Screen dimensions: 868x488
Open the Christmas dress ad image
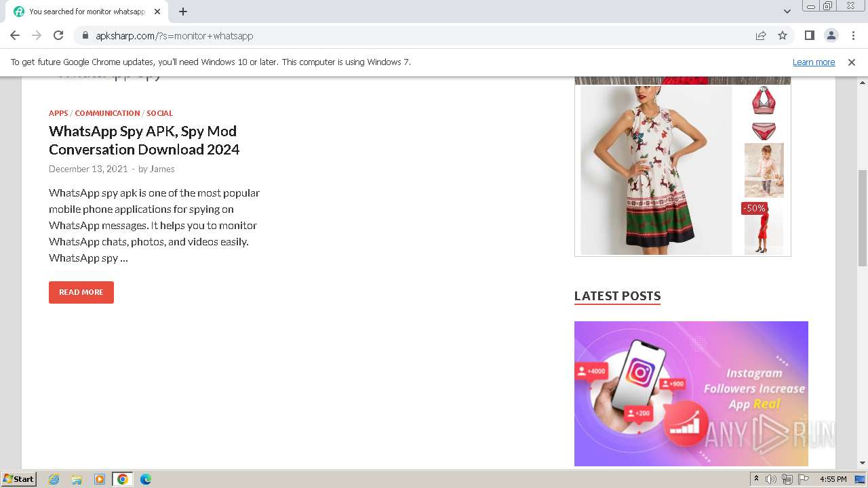pyautogui.click(x=656, y=170)
